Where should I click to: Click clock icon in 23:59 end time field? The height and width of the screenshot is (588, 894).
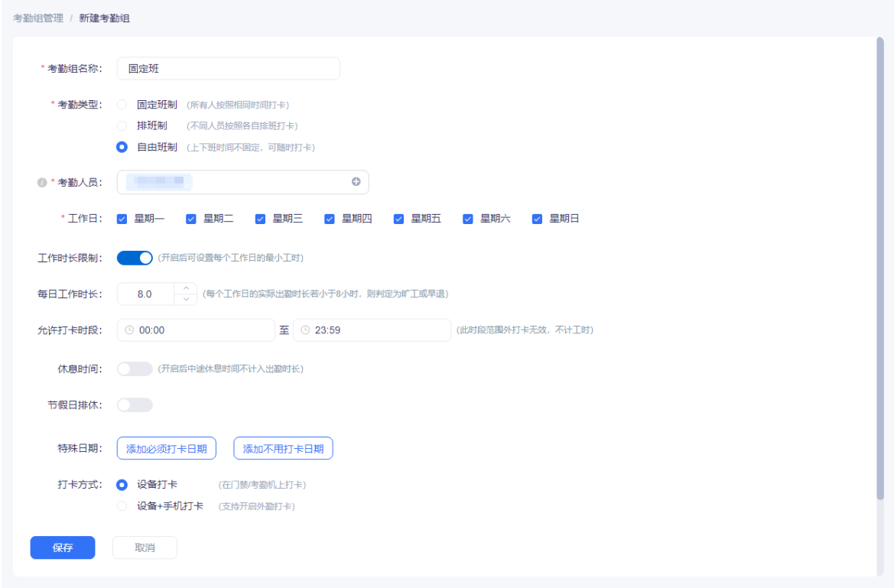point(305,330)
